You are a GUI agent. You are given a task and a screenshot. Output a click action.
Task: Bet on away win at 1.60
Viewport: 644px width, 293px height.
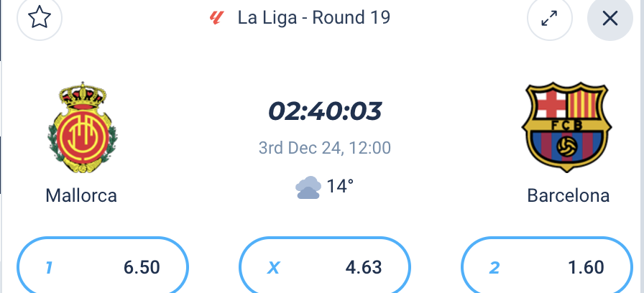coord(547,266)
